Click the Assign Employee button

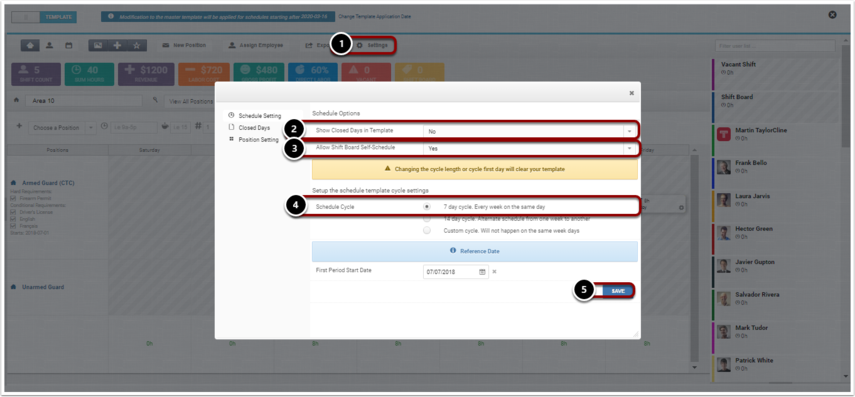pos(256,45)
